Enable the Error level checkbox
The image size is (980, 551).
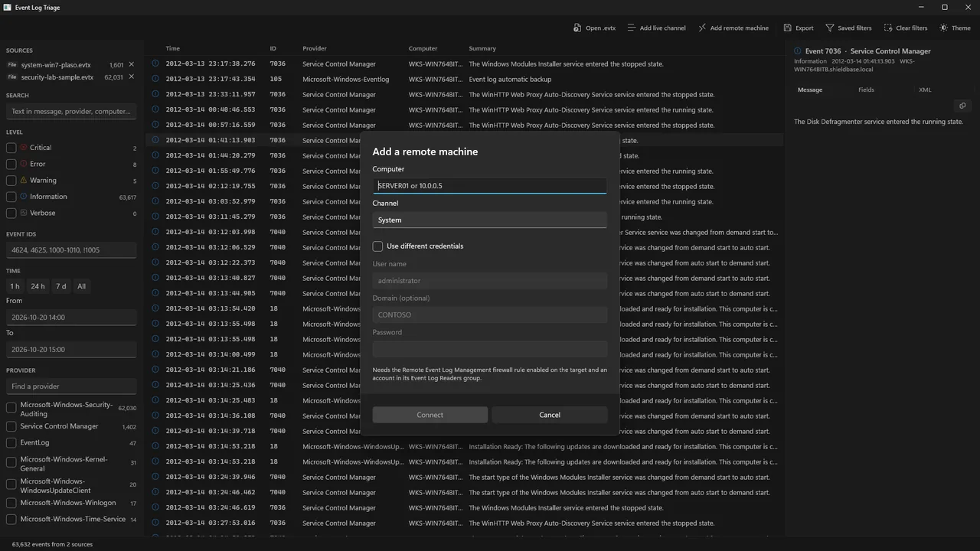pos(11,164)
